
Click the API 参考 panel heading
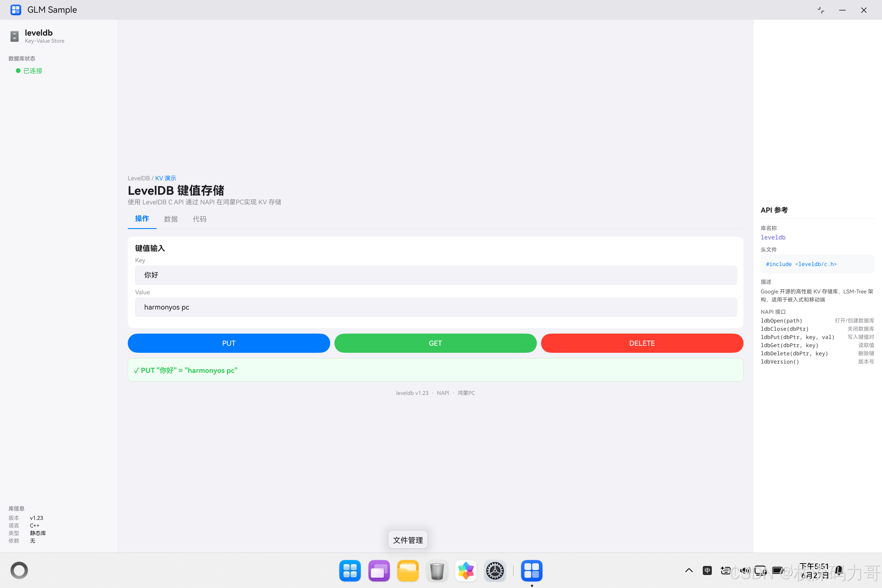pyautogui.click(x=774, y=210)
